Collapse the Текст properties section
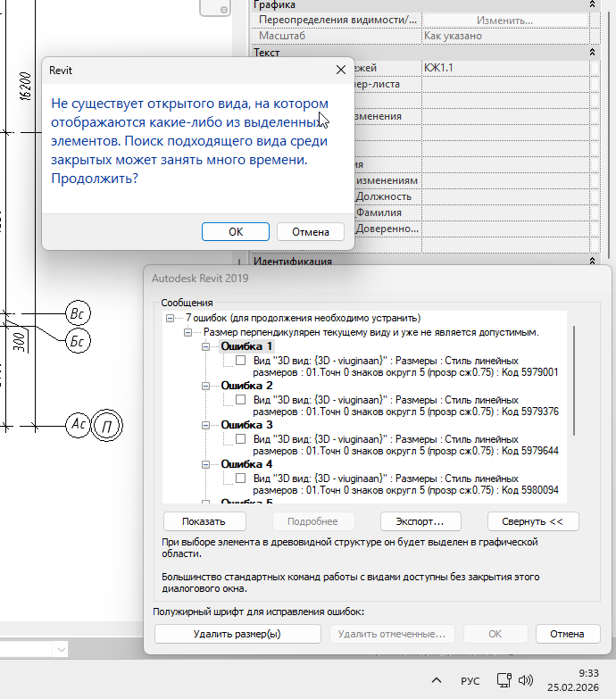Screen dimensions: 616x699 [592, 52]
